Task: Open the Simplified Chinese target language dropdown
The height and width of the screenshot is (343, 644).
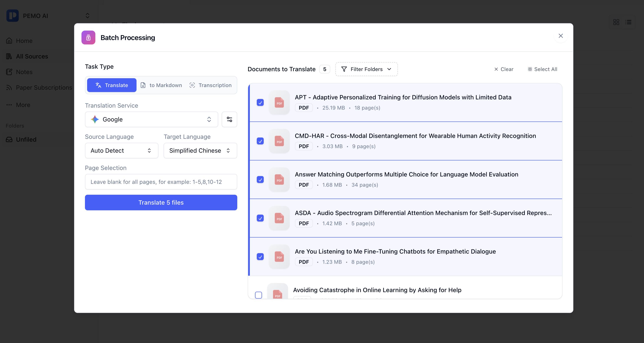Action: pyautogui.click(x=200, y=150)
